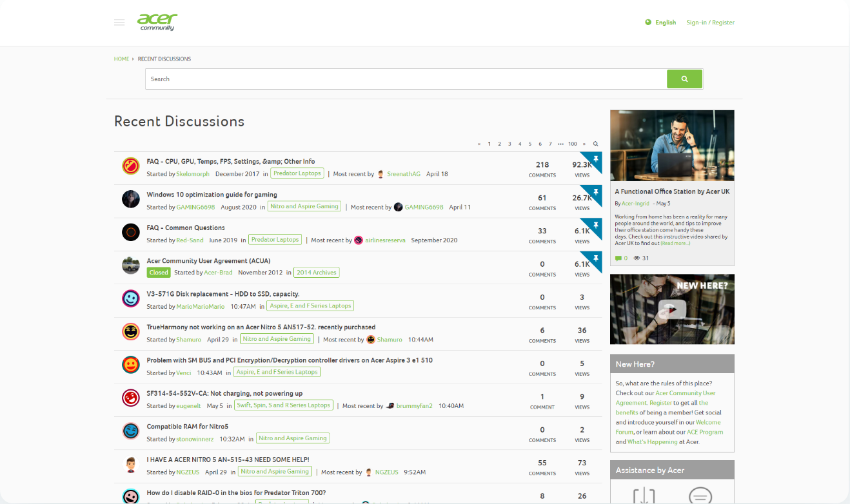This screenshot has height=504, width=850.
Task: Open NGZEUS's avatar on Nitro 5 help thread
Action: click(x=131, y=464)
